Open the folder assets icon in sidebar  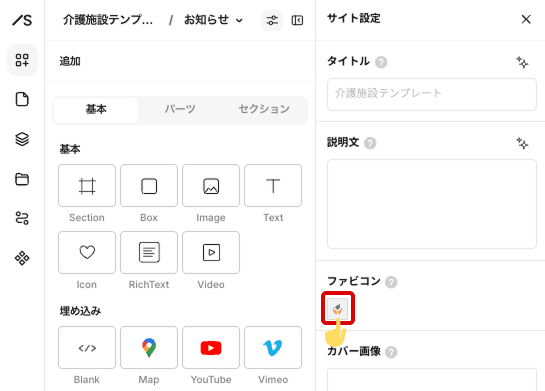(x=22, y=179)
